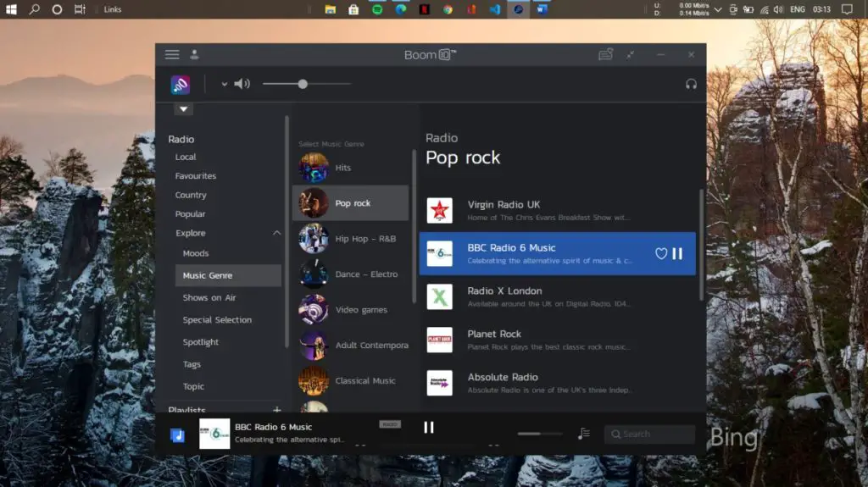Pause BBC Radio 6 Music in station list

677,253
